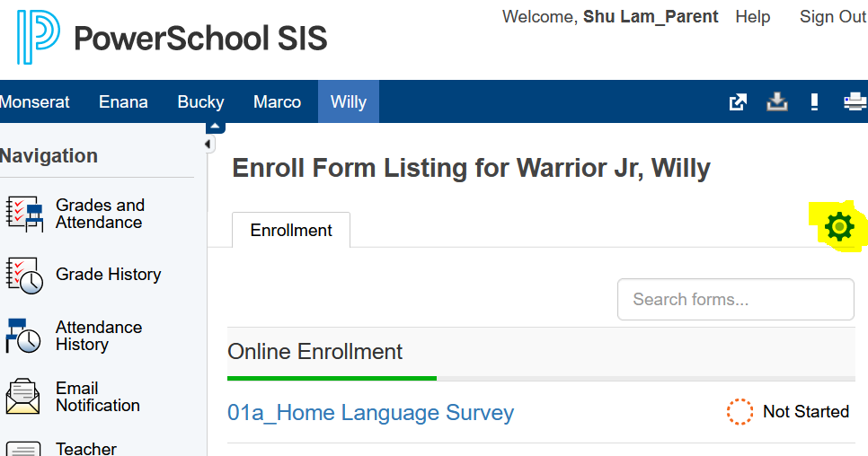The height and width of the screenshot is (456, 868).
Task: Click the PowerSchool logo icon
Action: click(37, 37)
